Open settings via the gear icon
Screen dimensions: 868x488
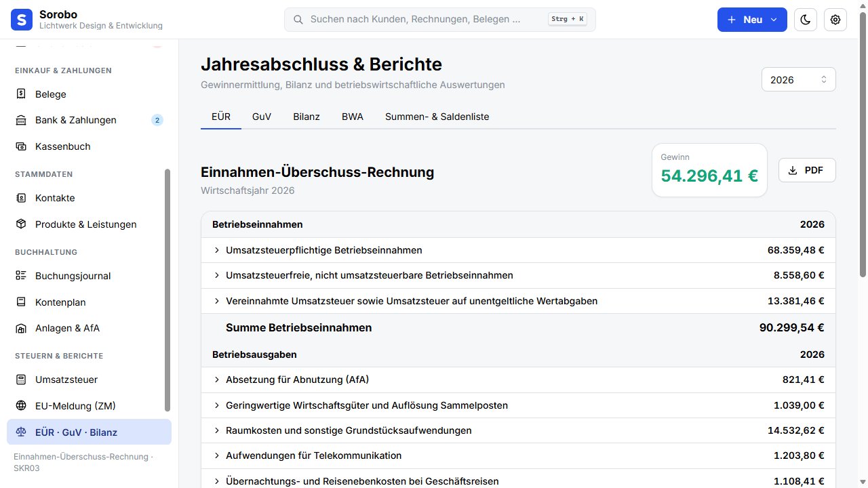(x=835, y=20)
